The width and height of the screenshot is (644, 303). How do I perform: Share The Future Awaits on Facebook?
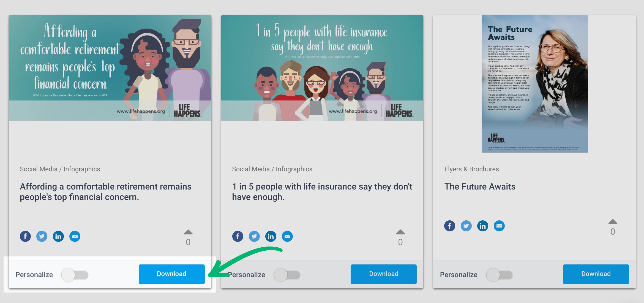[450, 226]
